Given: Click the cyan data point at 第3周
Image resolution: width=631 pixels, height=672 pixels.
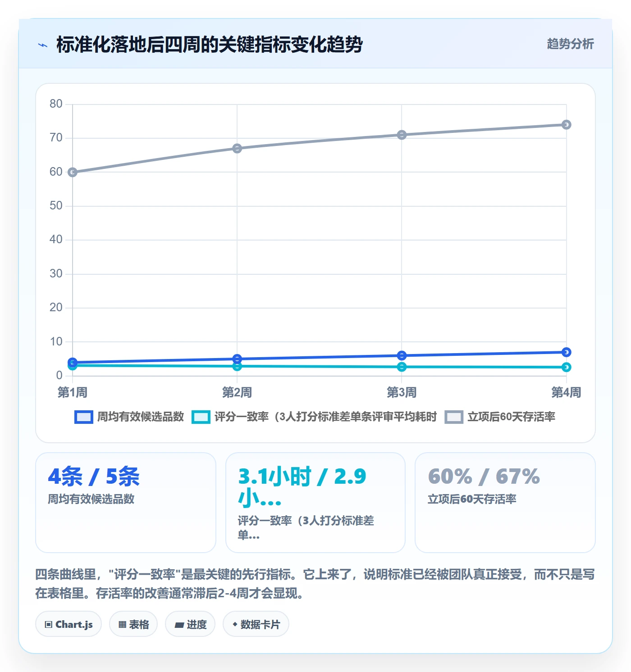Looking at the screenshot, I should point(402,367).
